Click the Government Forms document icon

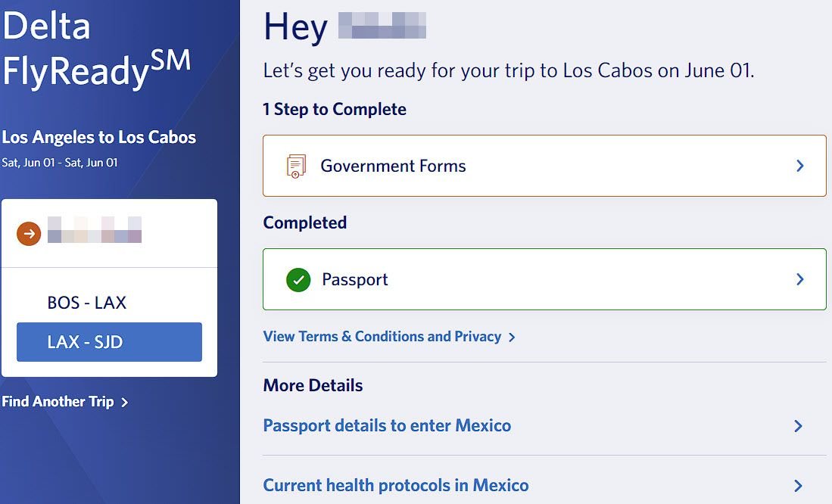[x=296, y=166]
